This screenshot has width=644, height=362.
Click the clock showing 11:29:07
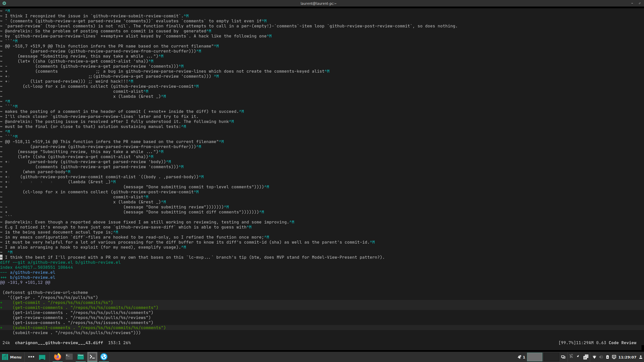[x=627, y=357]
